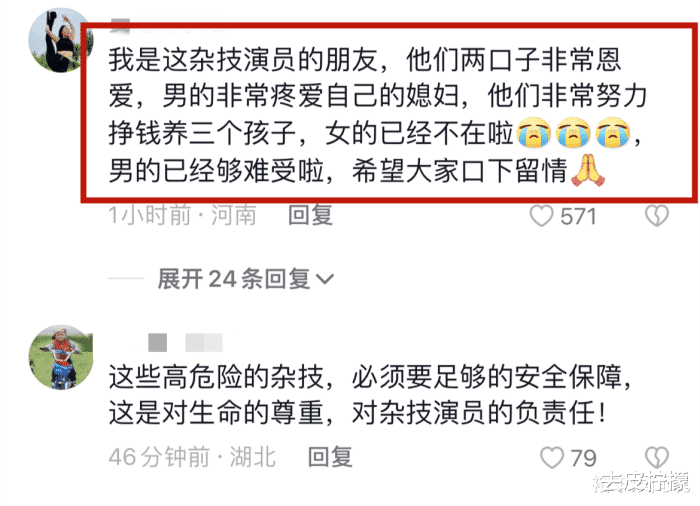
Task: Reply to the Henan comment
Action: [311, 215]
